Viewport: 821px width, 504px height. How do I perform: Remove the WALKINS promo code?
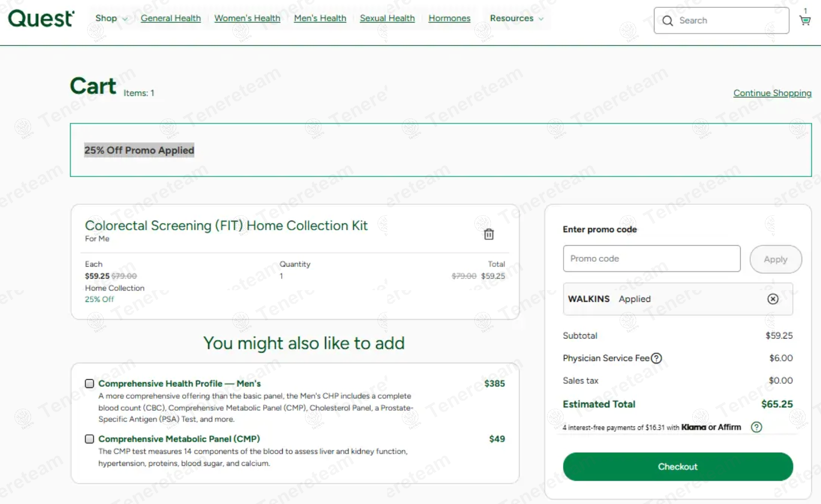coord(773,299)
